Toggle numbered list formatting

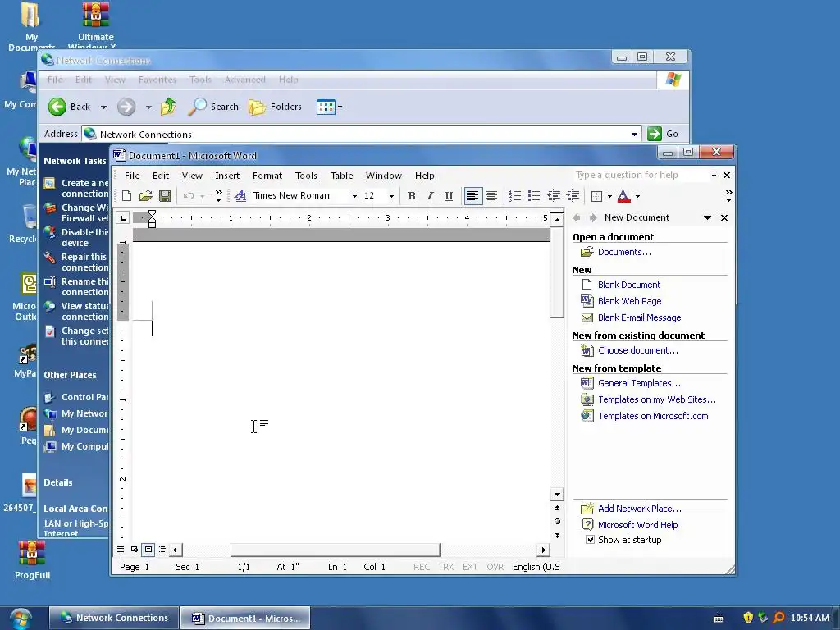[x=515, y=196]
